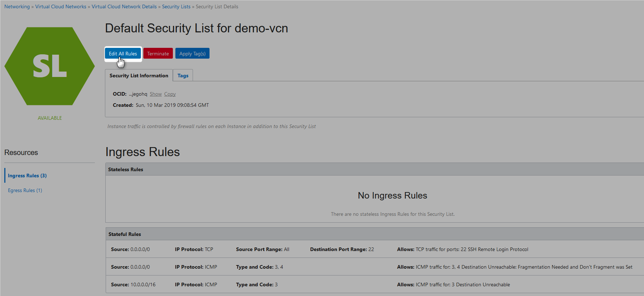Click Allows: ICMP traffic for: 3 Destination Unreachable
The height and width of the screenshot is (296, 644).
pyautogui.click(x=454, y=284)
